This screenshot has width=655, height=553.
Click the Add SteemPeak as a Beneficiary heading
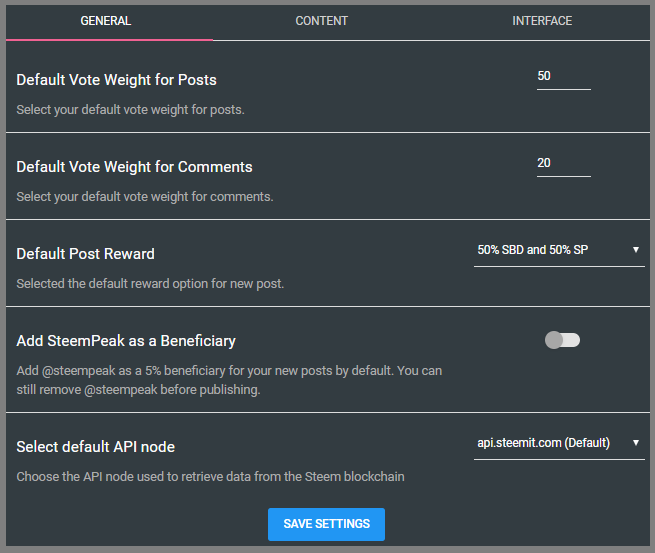pyautogui.click(x=126, y=340)
